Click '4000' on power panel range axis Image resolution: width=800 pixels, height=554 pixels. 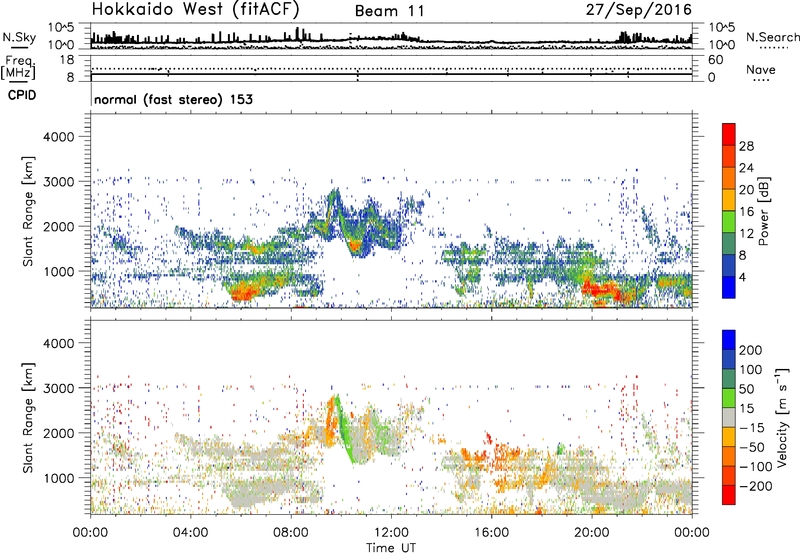pyautogui.click(x=59, y=137)
